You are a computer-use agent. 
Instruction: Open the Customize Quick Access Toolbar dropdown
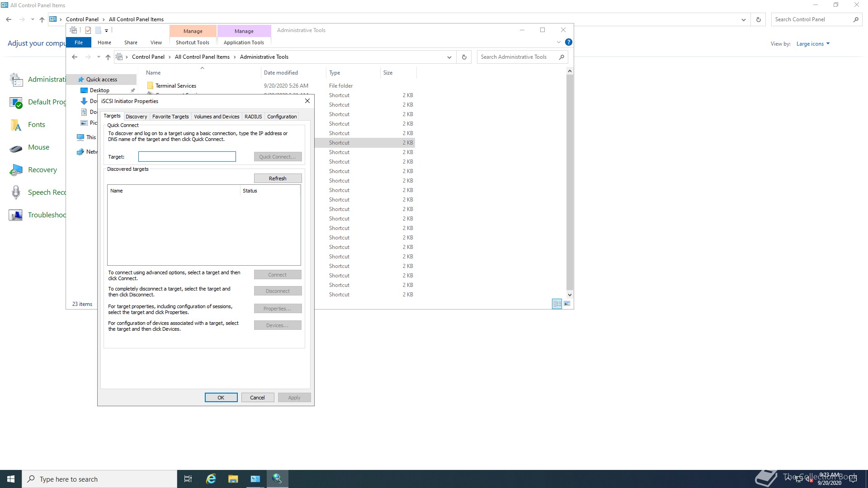[106, 30]
